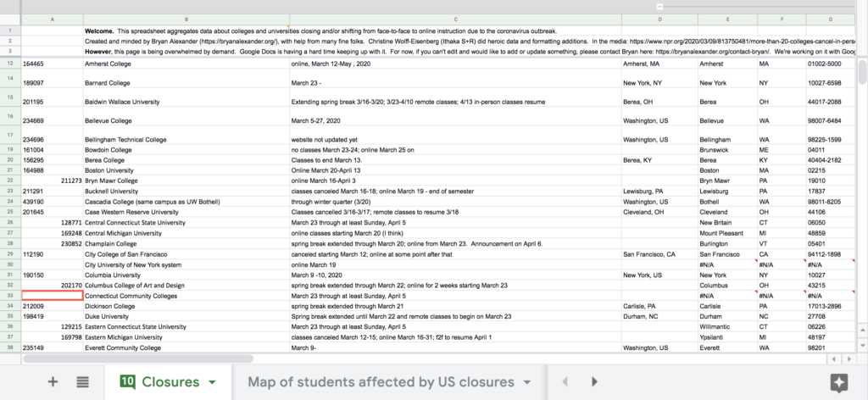This screenshot has height=400, width=868.
Task: Add a new sheet with the plus button
Action: pos(53,381)
